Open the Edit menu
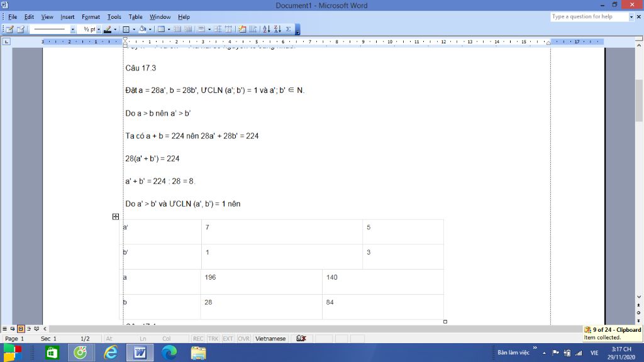Image resolution: width=644 pixels, height=362 pixels. (29, 17)
